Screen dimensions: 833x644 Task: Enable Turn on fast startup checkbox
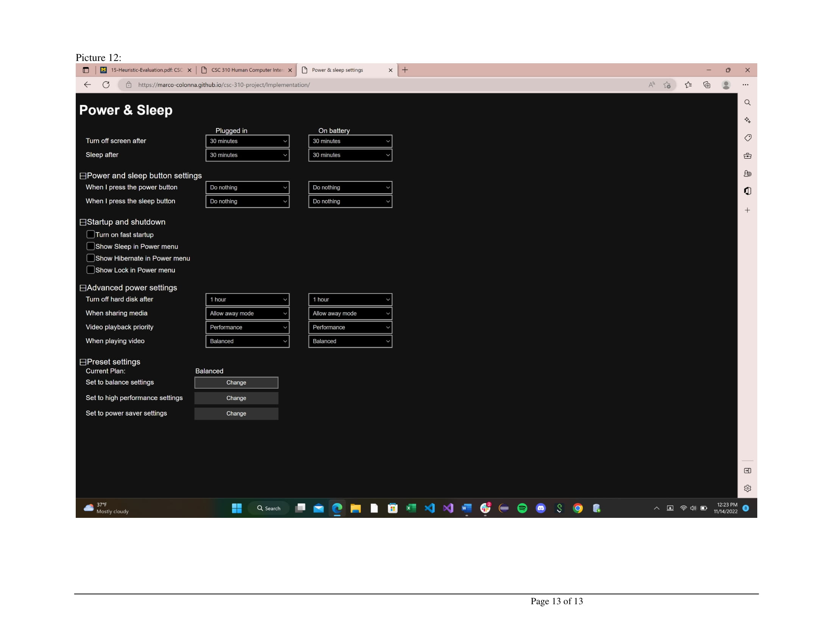(x=90, y=234)
